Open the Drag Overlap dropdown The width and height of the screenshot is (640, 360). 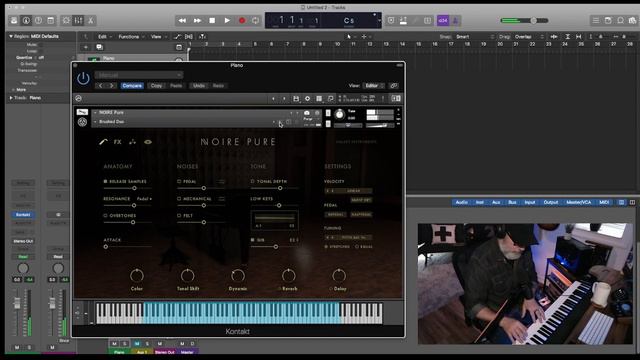click(x=529, y=37)
